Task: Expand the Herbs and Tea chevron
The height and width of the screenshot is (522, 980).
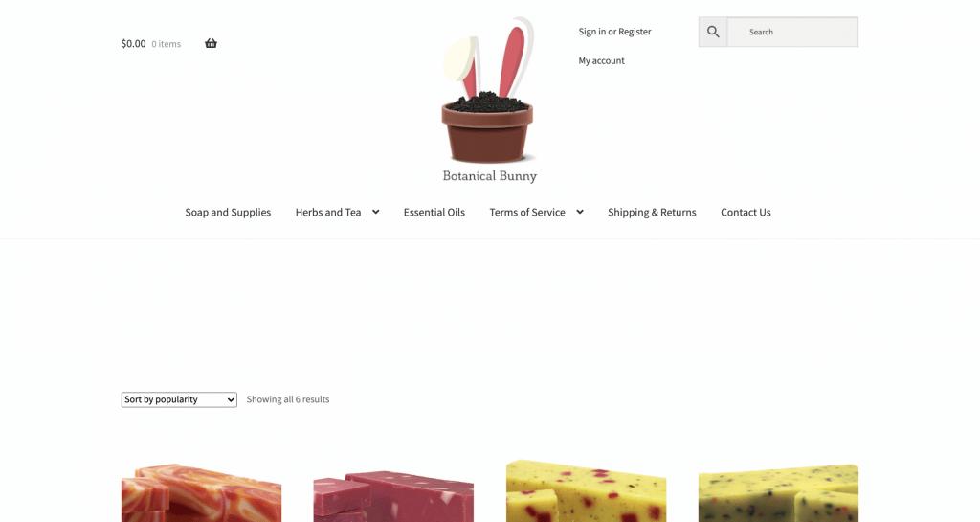Action: (x=375, y=212)
